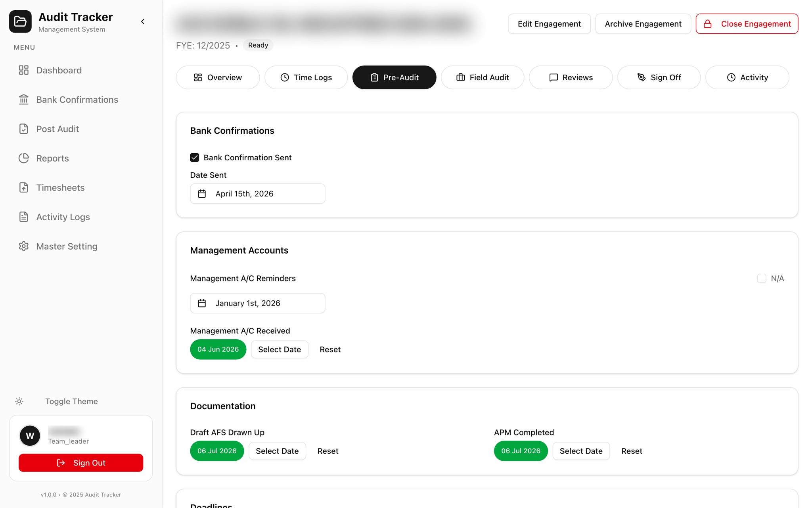This screenshot has width=812, height=508.
Task: Click the lock icon in Close Engagement
Action: [x=708, y=24]
